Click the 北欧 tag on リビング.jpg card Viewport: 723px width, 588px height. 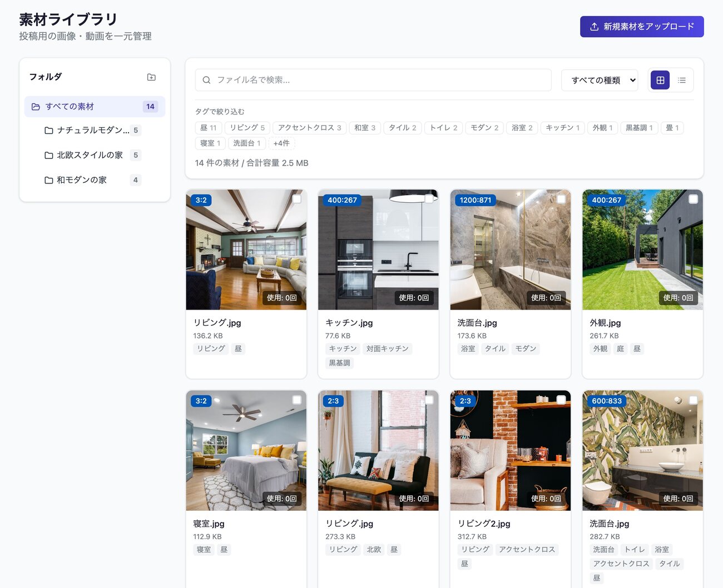pos(374,550)
